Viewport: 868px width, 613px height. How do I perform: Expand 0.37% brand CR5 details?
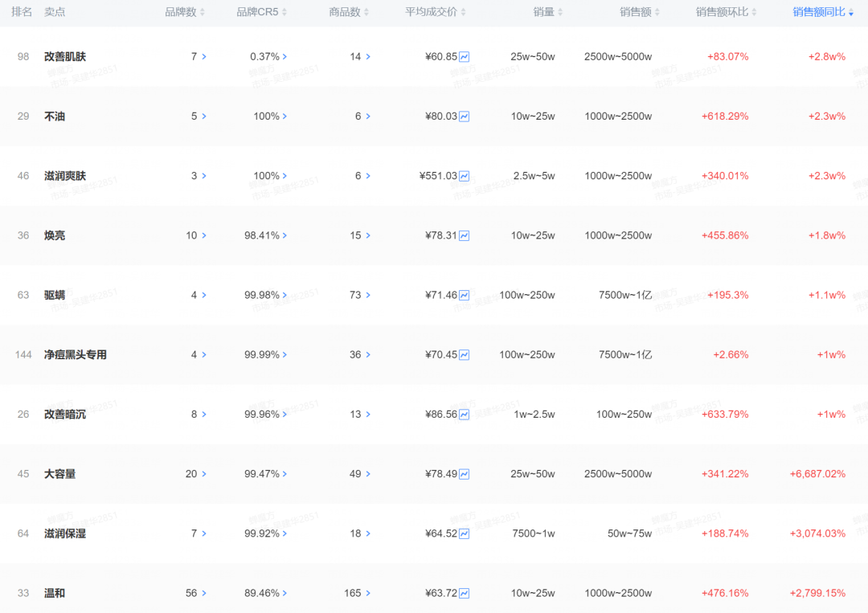click(x=285, y=57)
